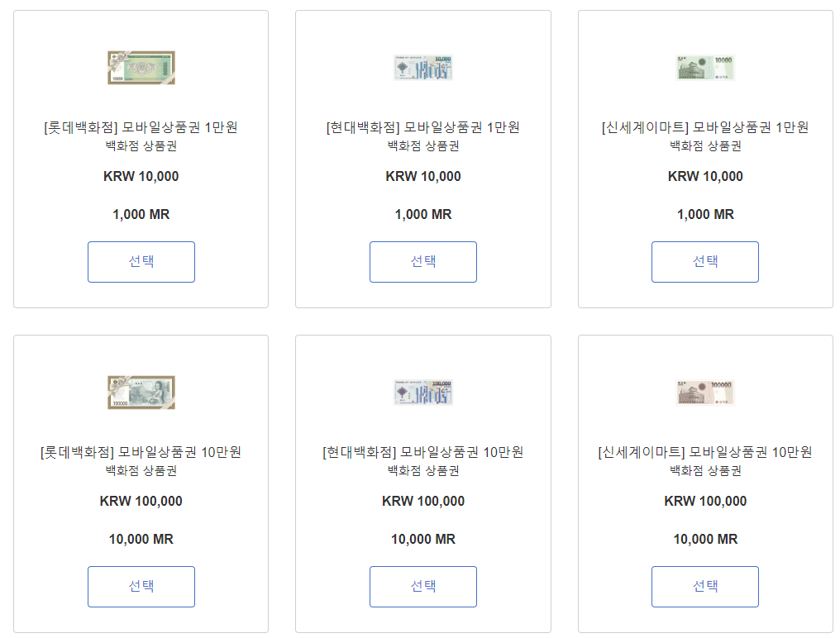This screenshot has width=840, height=638.
Task: Click 선택 for 롯데백화점 10만원 voucher
Action: [141, 587]
